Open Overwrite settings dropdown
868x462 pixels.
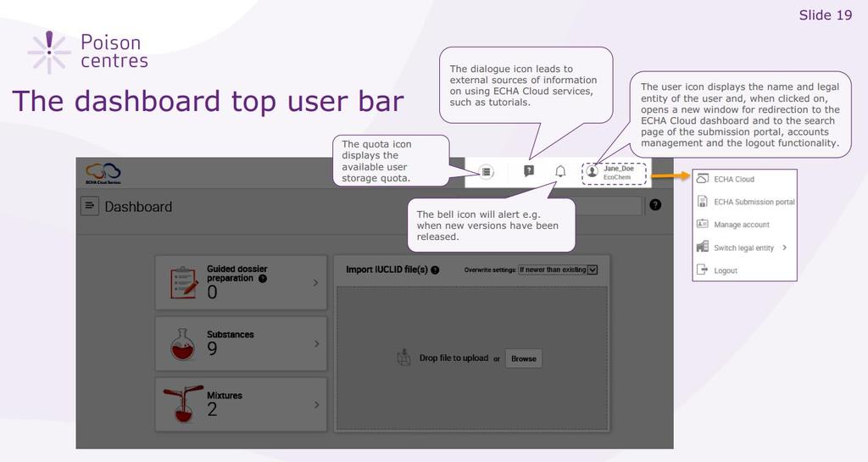[x=558, y=270]
